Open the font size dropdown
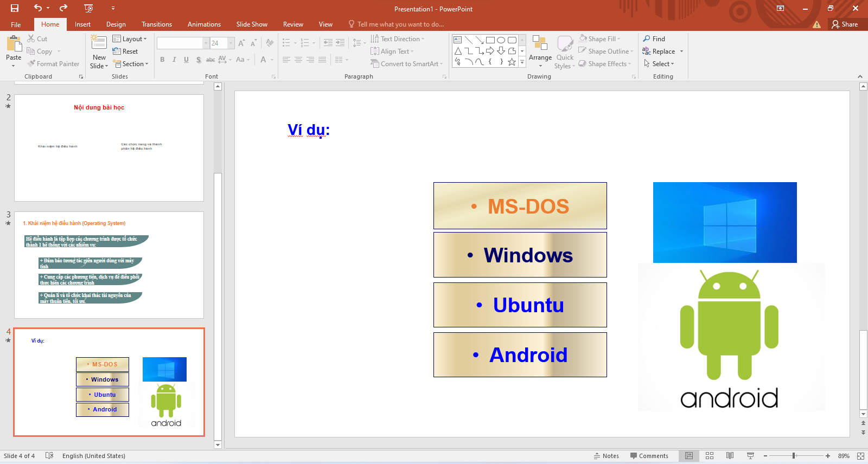The height and width of the screenshot is (464, 868). pos(231,43)
